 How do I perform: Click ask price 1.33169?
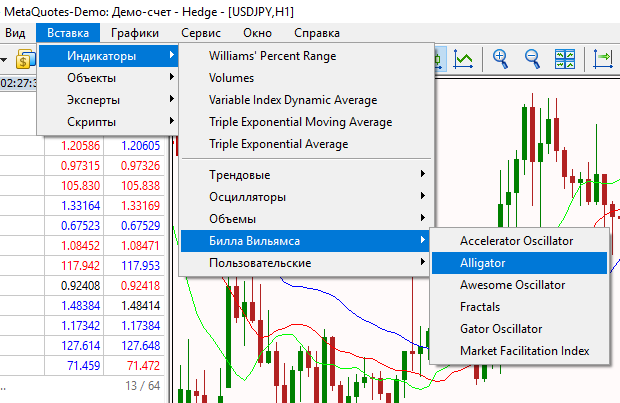[140, 206]
